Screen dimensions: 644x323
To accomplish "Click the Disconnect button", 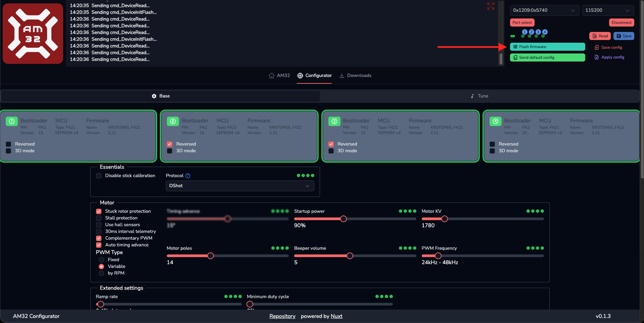I will tap(622, 23).
